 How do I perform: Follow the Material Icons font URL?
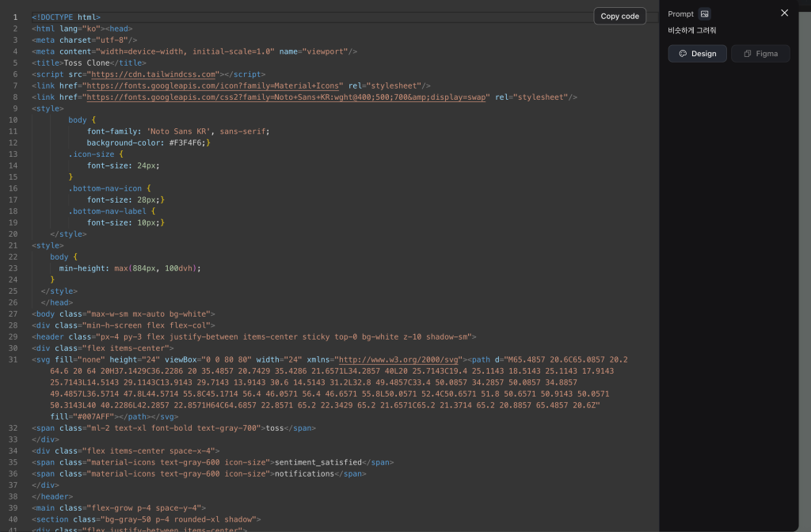[x=214, y=85]
